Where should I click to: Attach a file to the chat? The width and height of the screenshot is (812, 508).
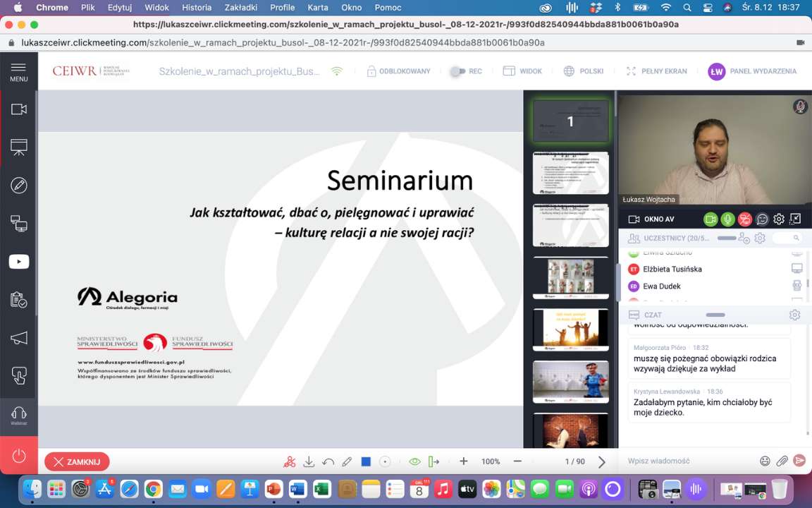click(782, 461)
